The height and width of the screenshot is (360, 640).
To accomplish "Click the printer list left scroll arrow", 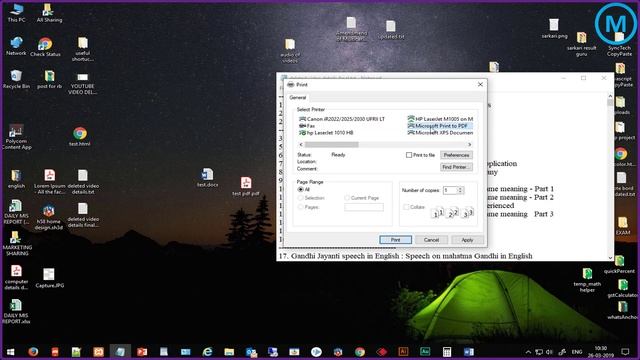I will click(x=301, y=144).
